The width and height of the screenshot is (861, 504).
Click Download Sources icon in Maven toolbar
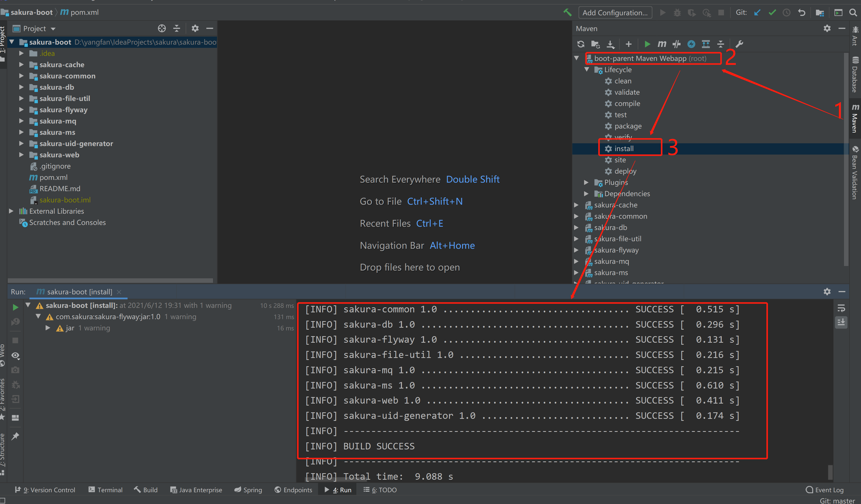[610, 44]
